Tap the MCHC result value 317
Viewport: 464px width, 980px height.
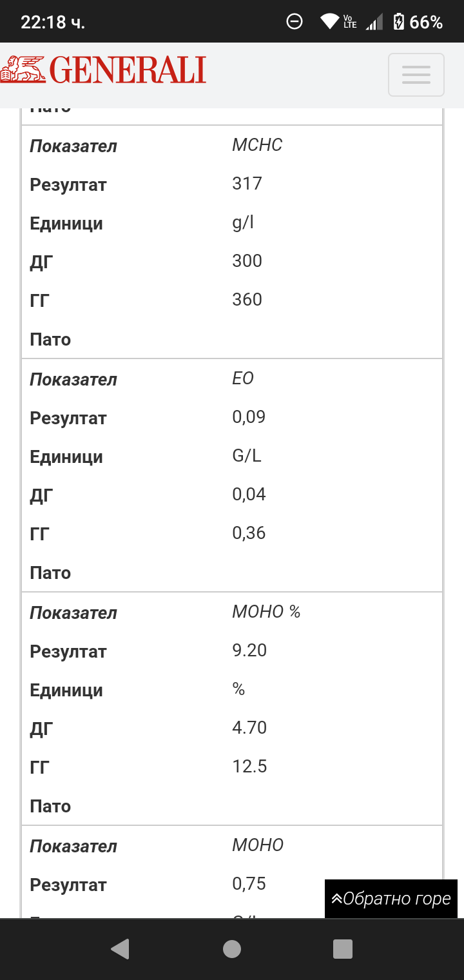pos(247,184)
